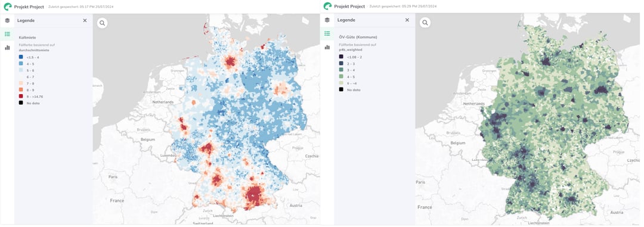The width and height of the screenshot is (644, 227).
Task: Click the map search magnifier in the ÖV-Güte window
Action: [x=425, y=23]
